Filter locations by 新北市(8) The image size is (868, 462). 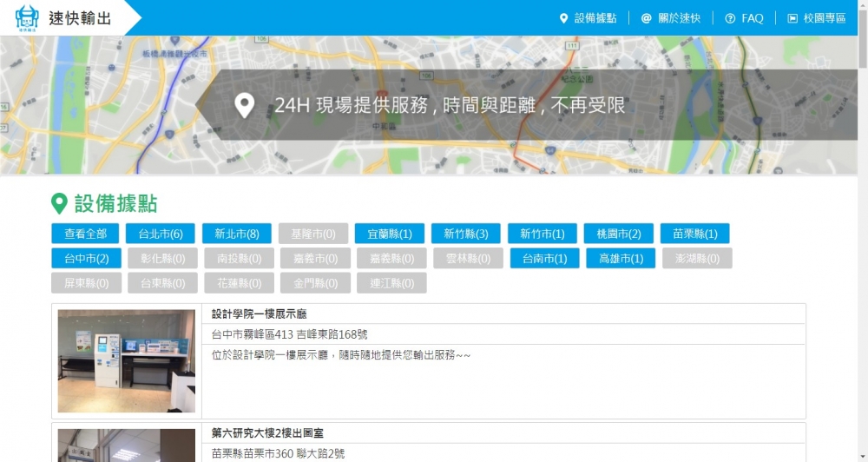coord(237,234)
